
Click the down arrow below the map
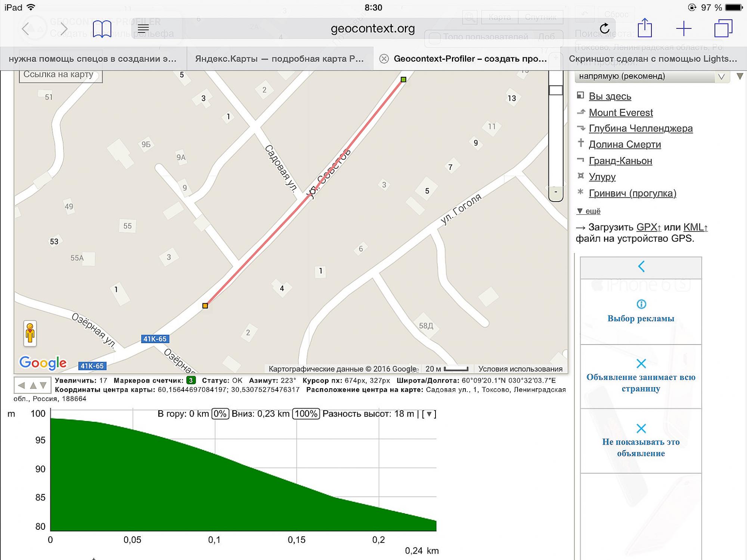(43, 385)
